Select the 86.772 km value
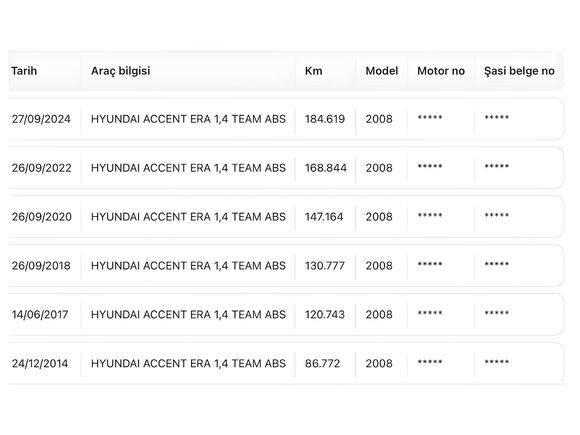The height and width of the screenshot is (435, 580). 322,363
